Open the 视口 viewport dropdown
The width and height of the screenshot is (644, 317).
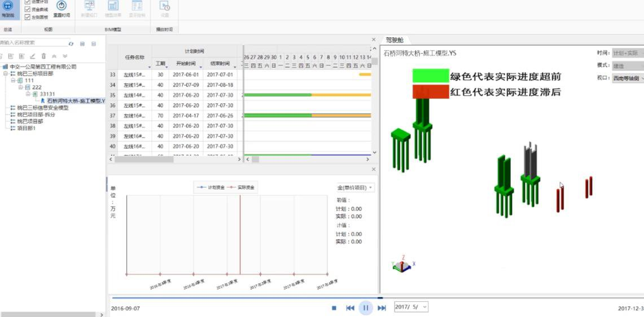(628, 78)
